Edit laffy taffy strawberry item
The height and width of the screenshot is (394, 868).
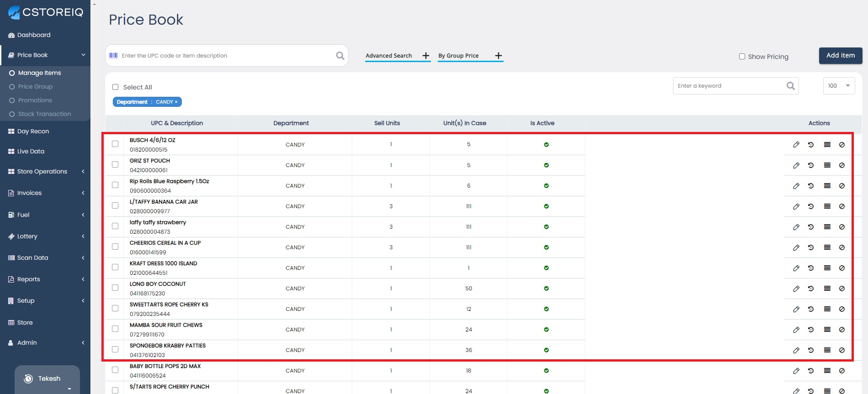click(x=796, y=227)
